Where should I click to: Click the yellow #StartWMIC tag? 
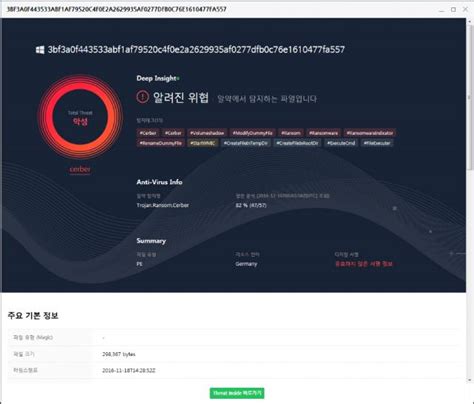203,143
